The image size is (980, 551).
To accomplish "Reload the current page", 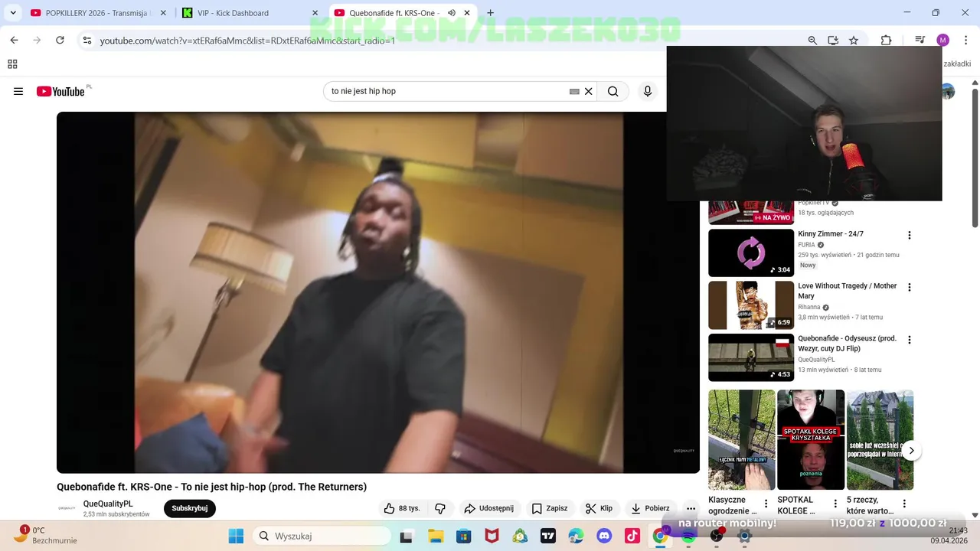I will (60, 40).
